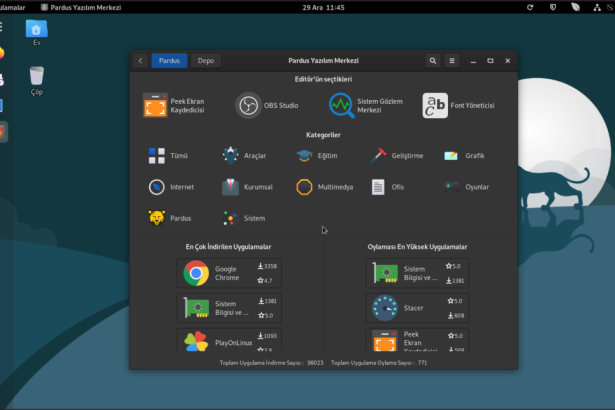Screen dimensions: 615x410
Task: Select the Kurumsal category
Action: point(247,187)
